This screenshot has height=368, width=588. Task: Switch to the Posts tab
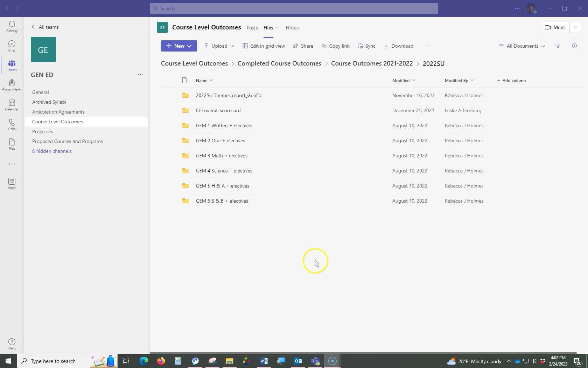(x=252, y=28)
